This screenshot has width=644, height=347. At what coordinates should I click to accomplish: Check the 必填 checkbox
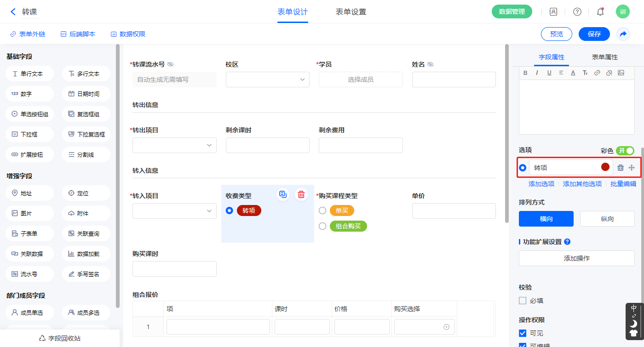[x=523, y=301]
